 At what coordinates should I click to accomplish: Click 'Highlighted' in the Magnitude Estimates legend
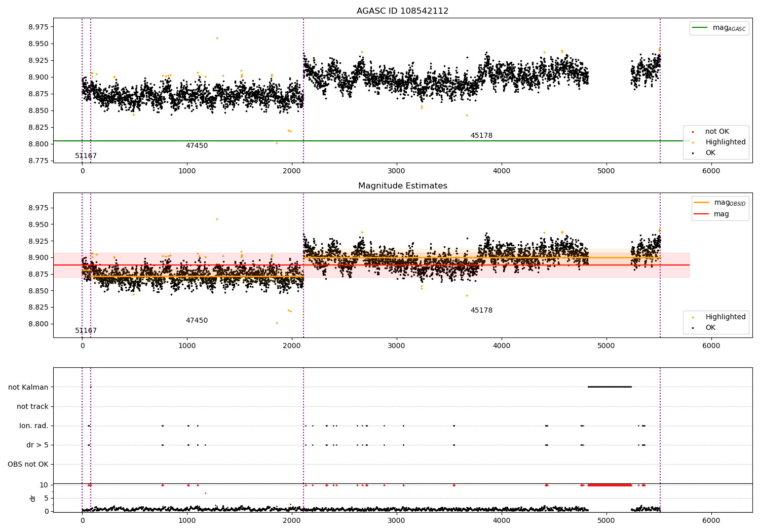(726, 317)
